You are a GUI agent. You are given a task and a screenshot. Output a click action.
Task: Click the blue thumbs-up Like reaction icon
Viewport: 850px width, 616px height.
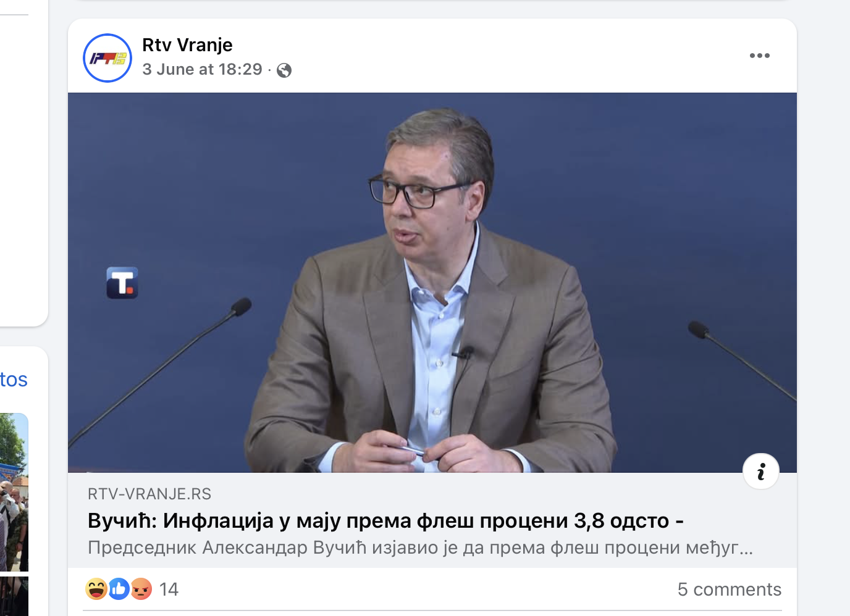click(119, 589)
